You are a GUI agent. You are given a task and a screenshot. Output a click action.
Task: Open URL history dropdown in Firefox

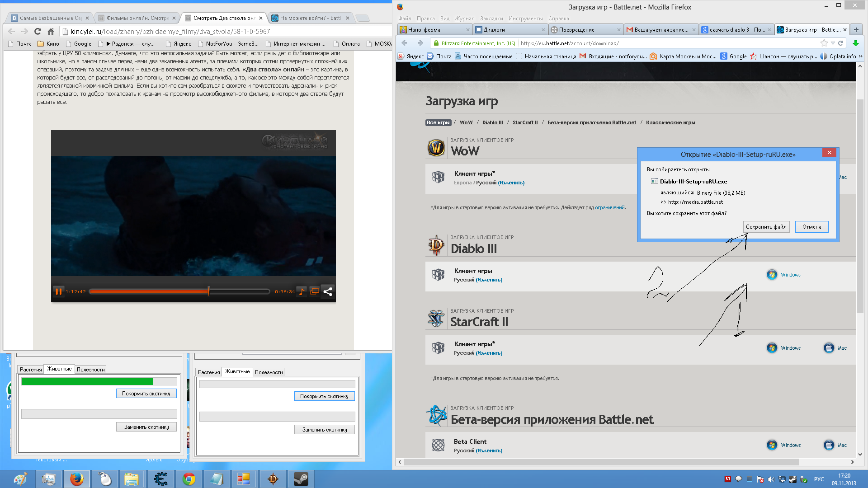click(x=833, y=43)
